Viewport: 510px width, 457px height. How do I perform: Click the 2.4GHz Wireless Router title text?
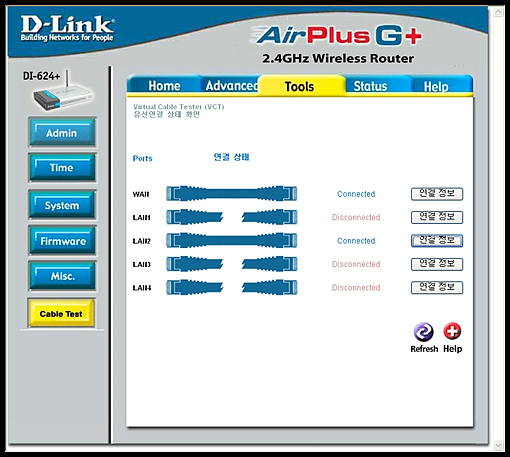coord(338,58)
